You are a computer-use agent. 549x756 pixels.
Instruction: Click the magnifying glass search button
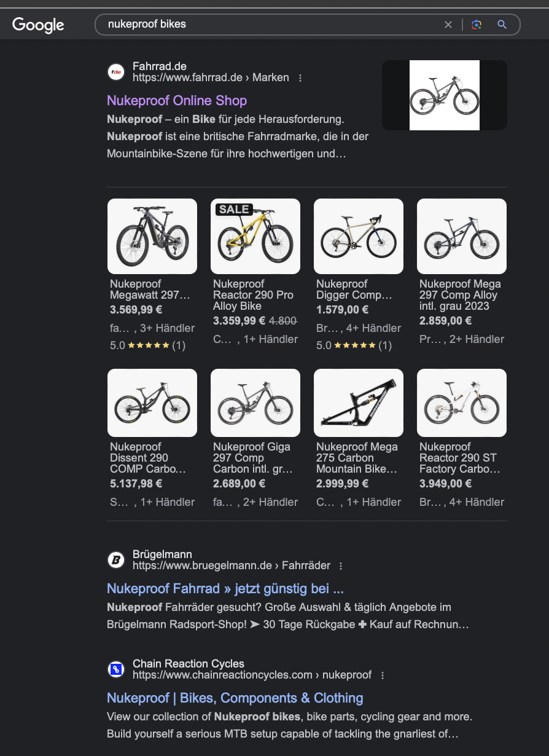(502, 25)
